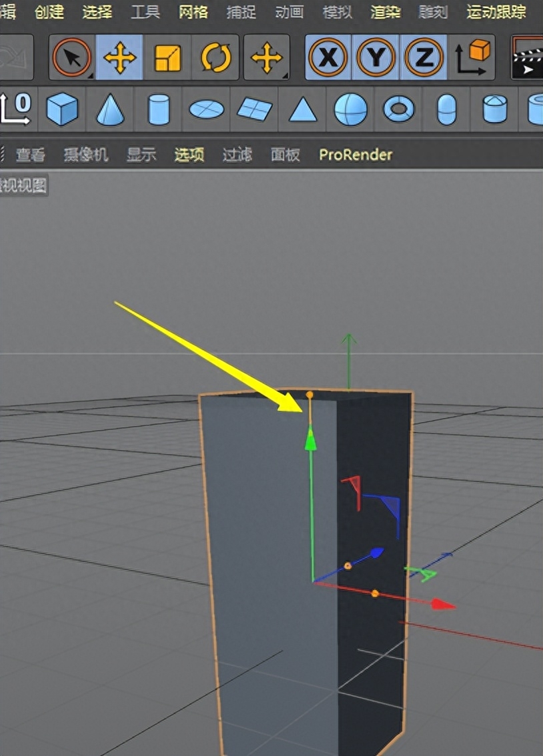543x756 pixels.
Task: Activate the Scale tool
Action: pos(167,57)
